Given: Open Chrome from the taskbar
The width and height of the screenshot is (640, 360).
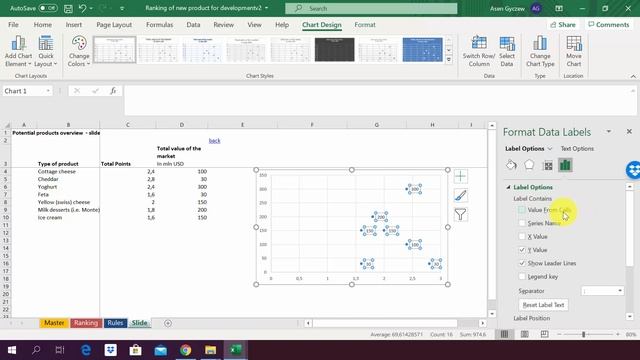Looking at the screenshot, I should click(x=185, y=350).
